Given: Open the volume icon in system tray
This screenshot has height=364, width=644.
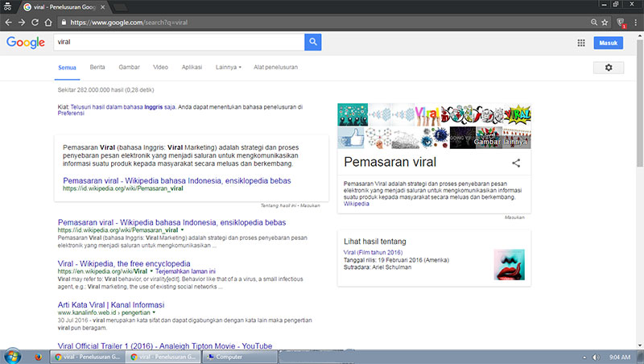Looking at the screenshot, I should tap(596, 357).
